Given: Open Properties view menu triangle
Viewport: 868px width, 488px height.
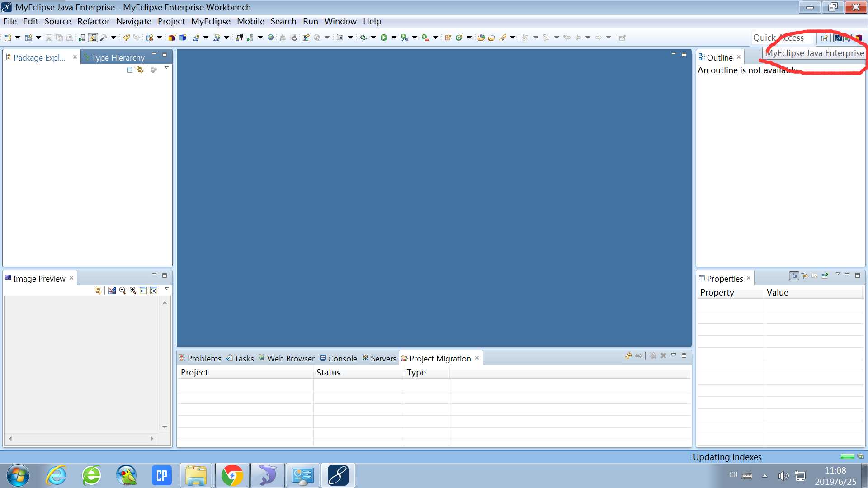Looking at the screenshot, I should tap(838, 274).
